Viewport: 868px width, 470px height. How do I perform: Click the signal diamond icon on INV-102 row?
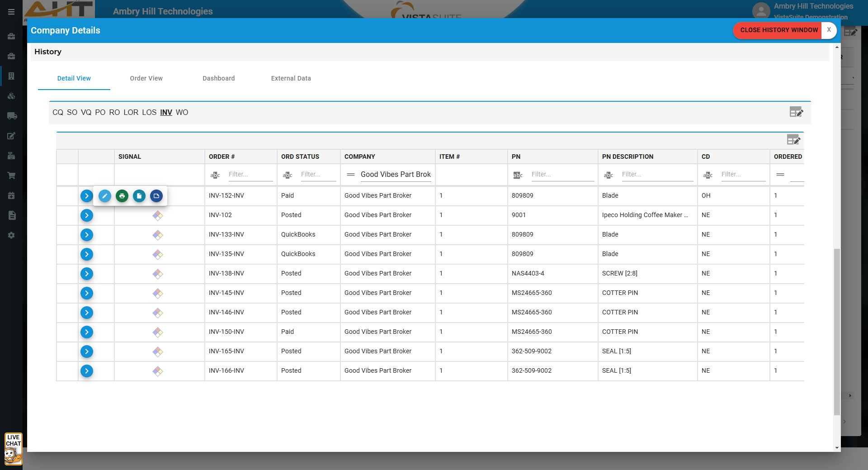coord(157,215)
